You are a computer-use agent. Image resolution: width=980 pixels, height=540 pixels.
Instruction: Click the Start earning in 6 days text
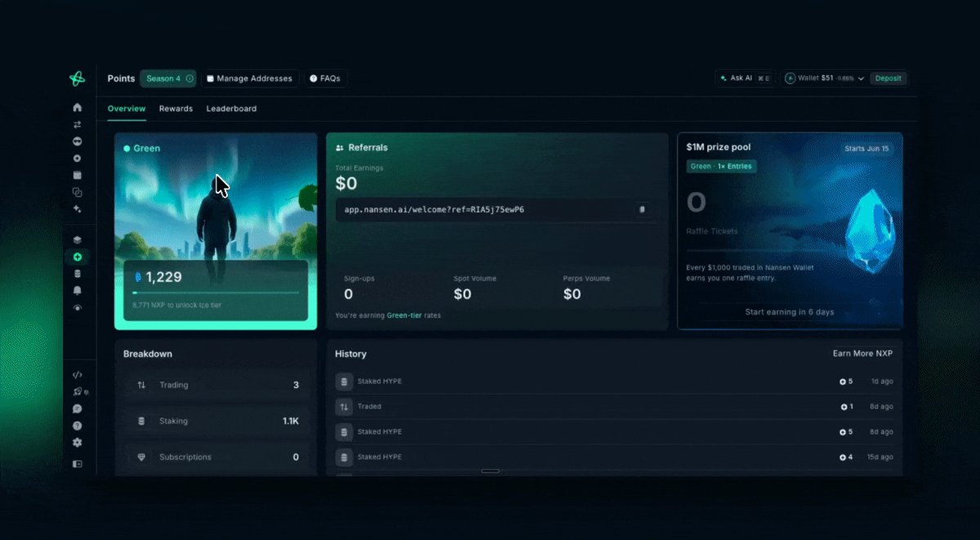pos(790,312)
